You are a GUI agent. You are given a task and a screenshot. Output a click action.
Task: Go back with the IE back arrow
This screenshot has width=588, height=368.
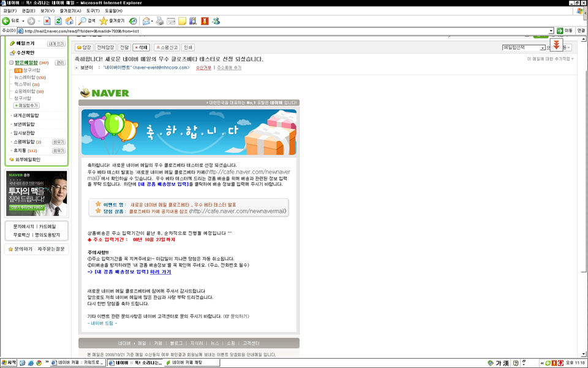[x=6, y=21]
